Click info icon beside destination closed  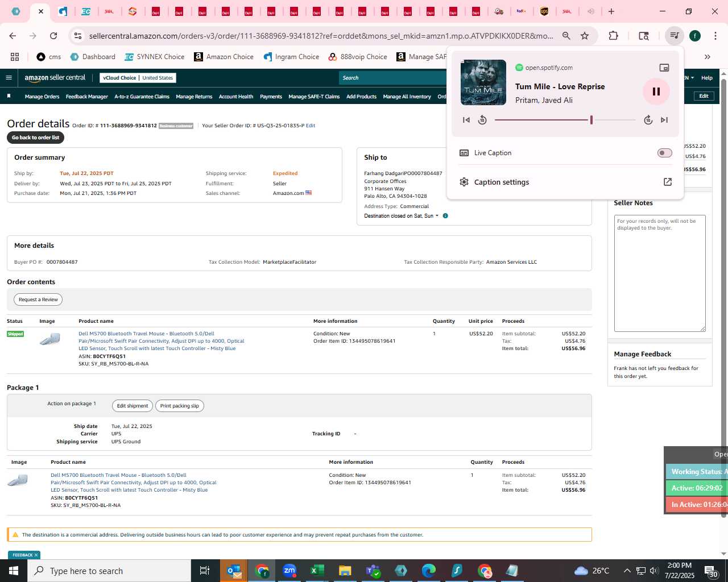(x=445, y=216)
